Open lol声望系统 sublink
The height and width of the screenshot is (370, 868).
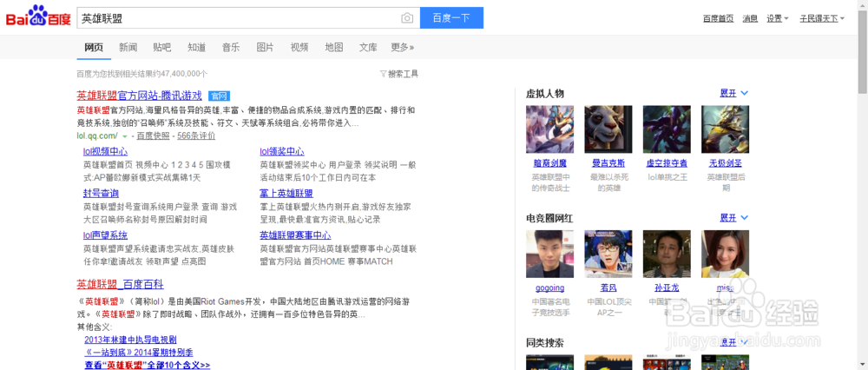point(105,235)
